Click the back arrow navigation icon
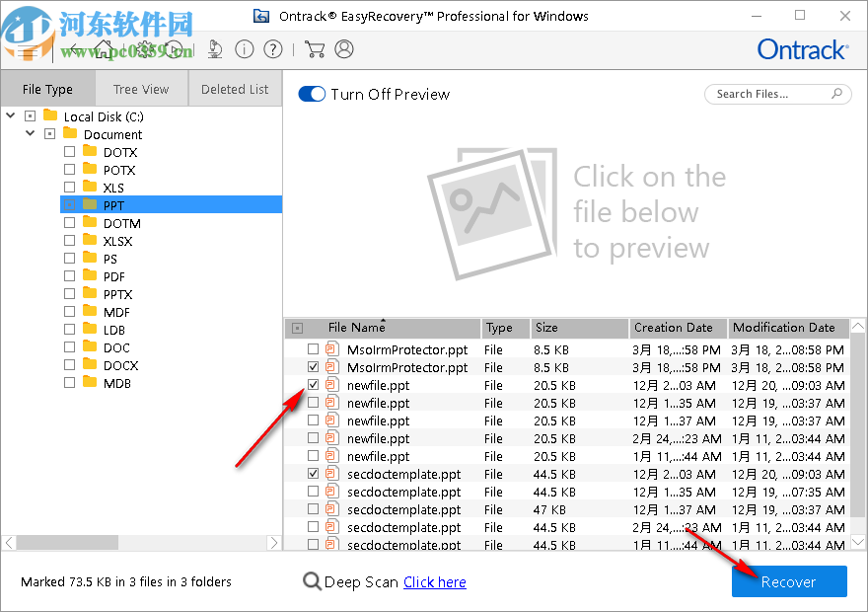The image size is (868, 612). 76,49
